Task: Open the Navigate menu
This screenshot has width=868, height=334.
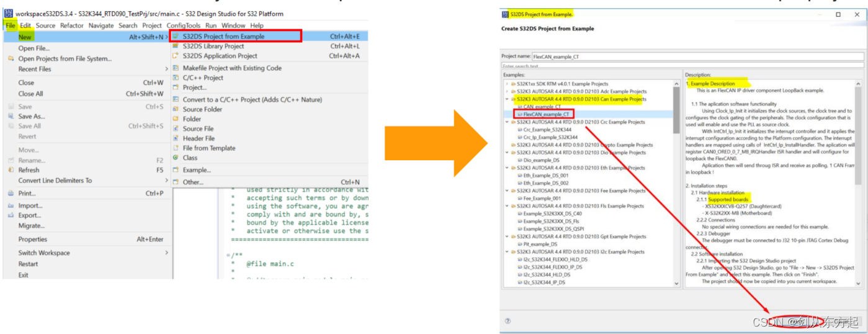Action: (x=101, y=25)
